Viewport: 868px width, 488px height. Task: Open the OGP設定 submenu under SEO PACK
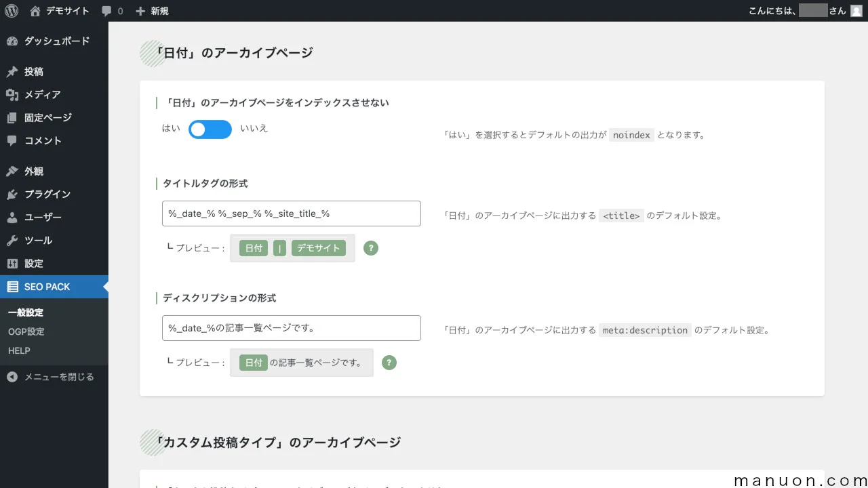[x=25, y=331]
